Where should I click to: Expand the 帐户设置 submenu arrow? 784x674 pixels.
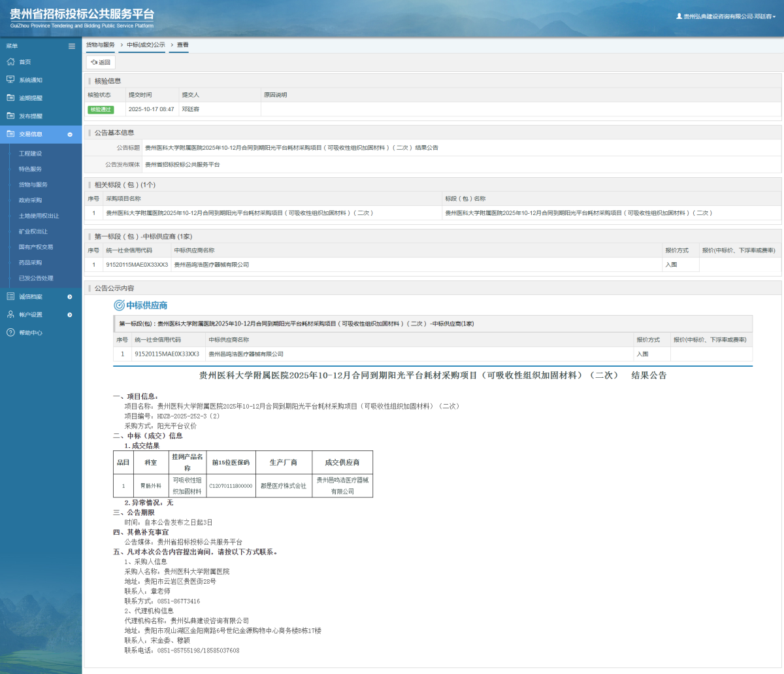pyautogui.click(x=70, y=314)
